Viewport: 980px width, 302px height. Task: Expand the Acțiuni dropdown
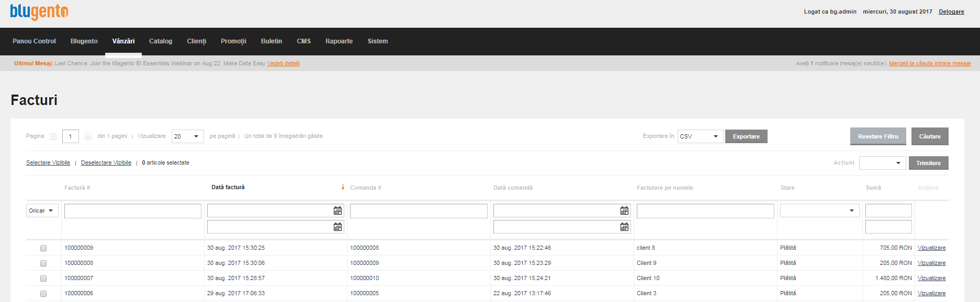click(x=883, y=163)
